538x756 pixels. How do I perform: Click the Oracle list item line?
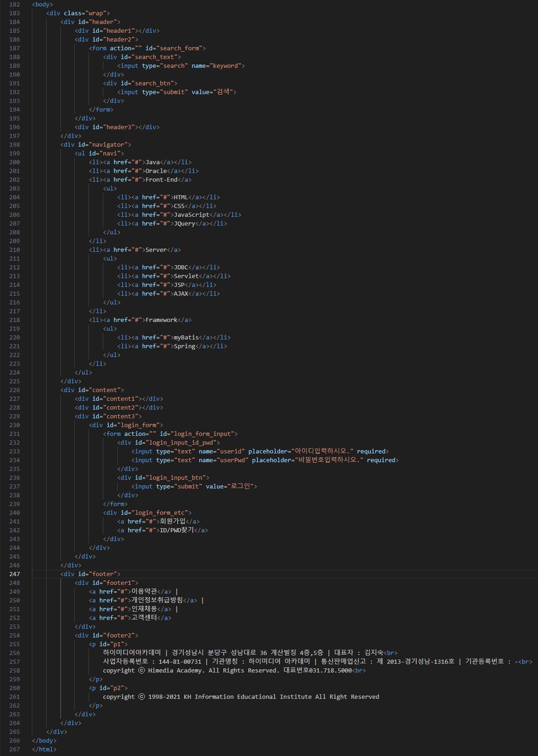click(143, 171)
